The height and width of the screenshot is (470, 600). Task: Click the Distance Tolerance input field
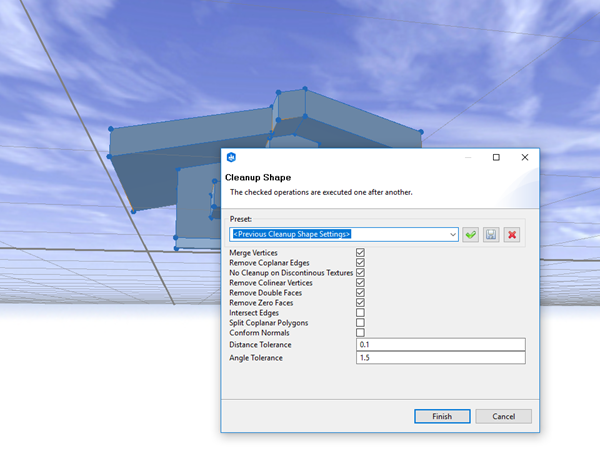click(440, 344)
